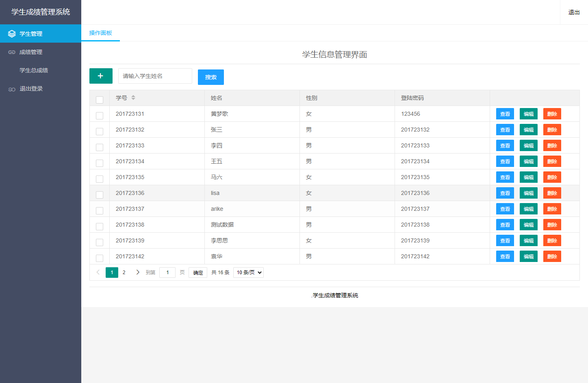Viewport: 588px width, 383px height.
Task: Click the previous page left chevron
Action: click(98, 272)
